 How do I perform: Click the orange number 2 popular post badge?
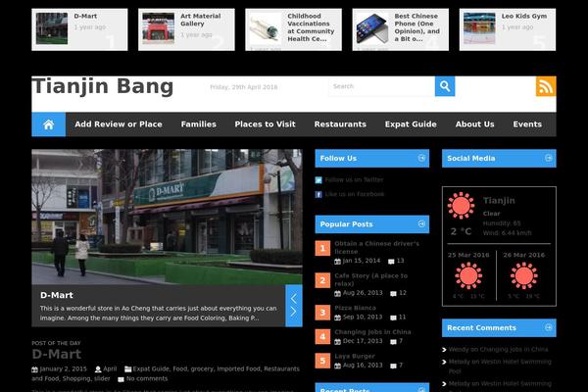322,280
